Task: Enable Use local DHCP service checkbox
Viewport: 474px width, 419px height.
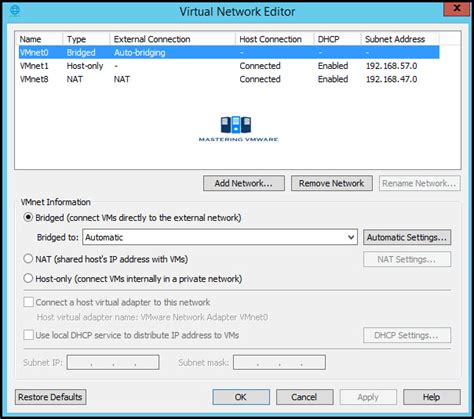Action: tap(28, 335)
